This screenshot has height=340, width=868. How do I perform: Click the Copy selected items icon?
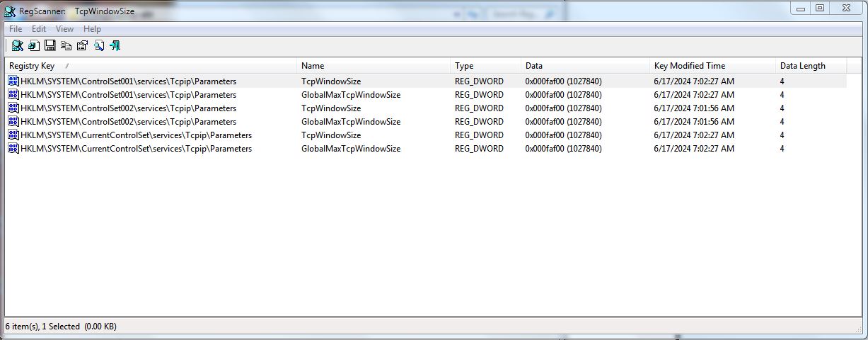pyautogui.click(x=66, y=46)
